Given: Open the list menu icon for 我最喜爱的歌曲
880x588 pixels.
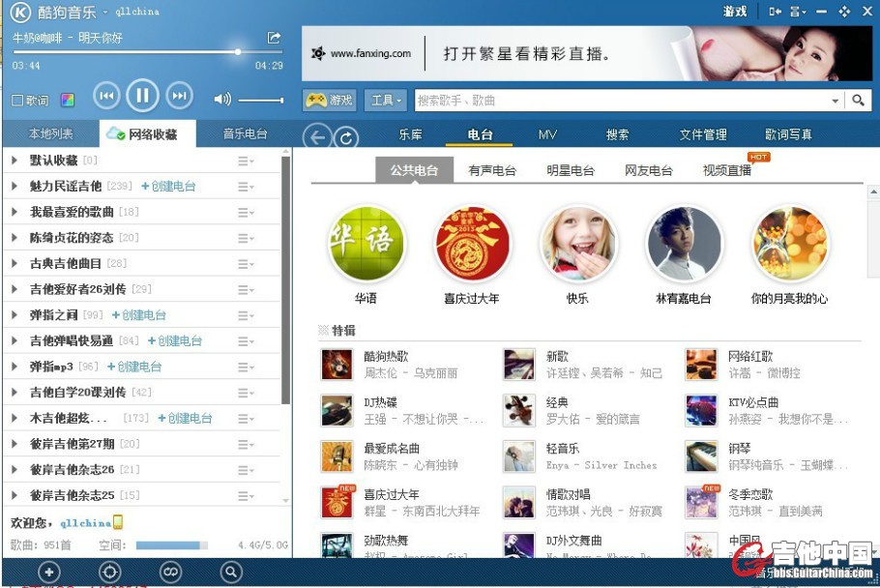Looking at the screenshot, I should pyautogui.click(x=246, y=213).
